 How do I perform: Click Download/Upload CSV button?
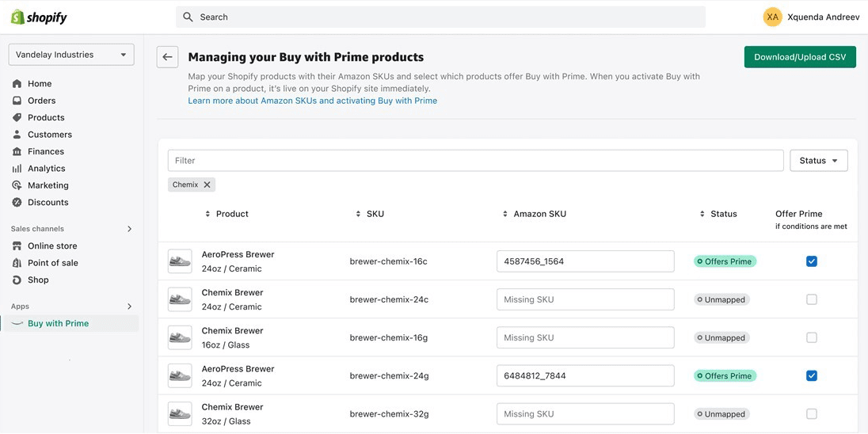(x=800, y=57)
